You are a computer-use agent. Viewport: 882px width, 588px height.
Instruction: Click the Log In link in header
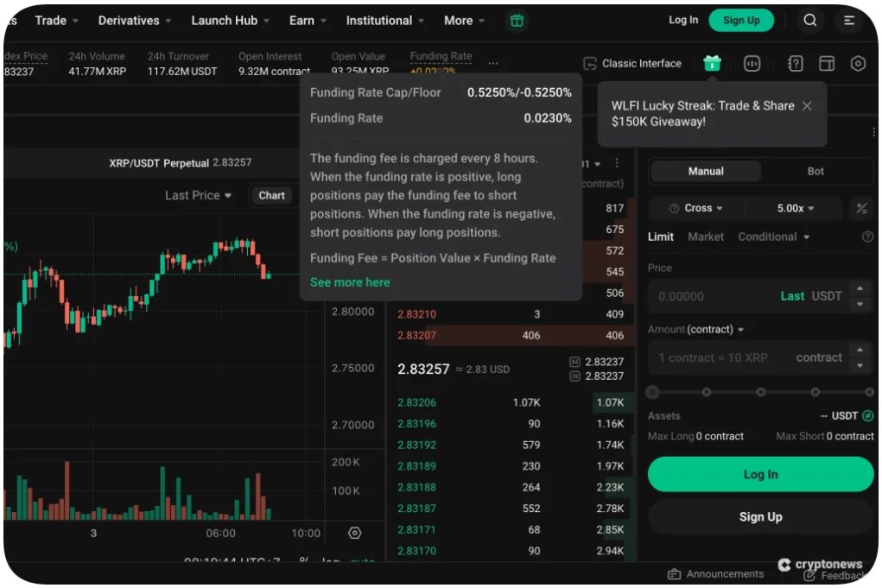click(x=682, y=20)
